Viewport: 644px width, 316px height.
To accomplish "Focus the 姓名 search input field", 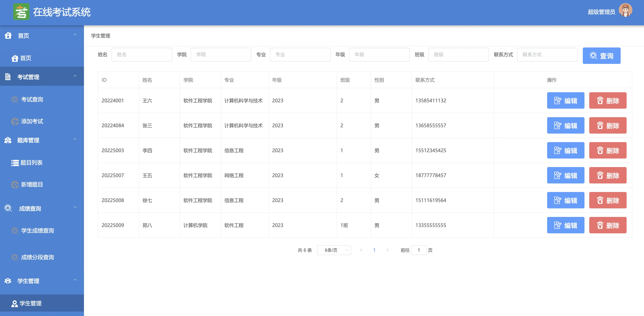I will click(x=142, y=55).
